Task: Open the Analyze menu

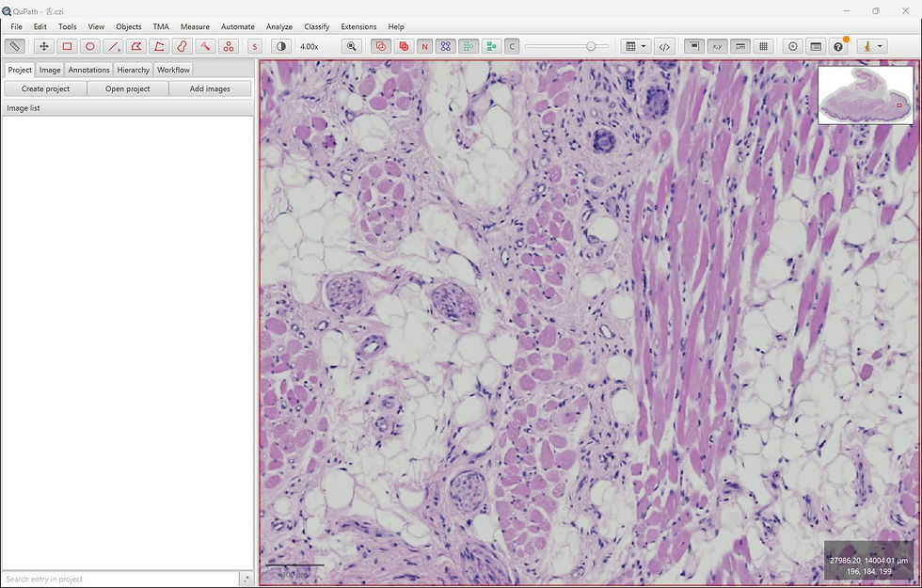Action: (x=279, y=26)
